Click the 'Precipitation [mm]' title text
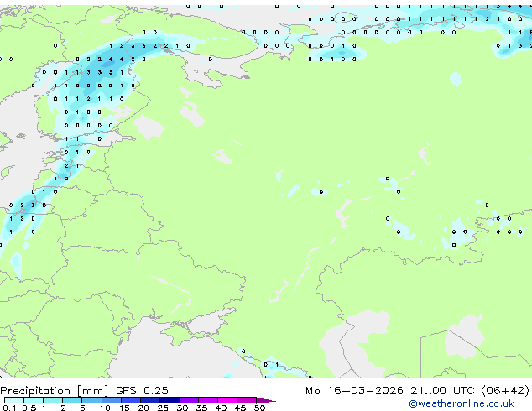The width and height of the screenshot is (532, 411). tap(55, 391)
